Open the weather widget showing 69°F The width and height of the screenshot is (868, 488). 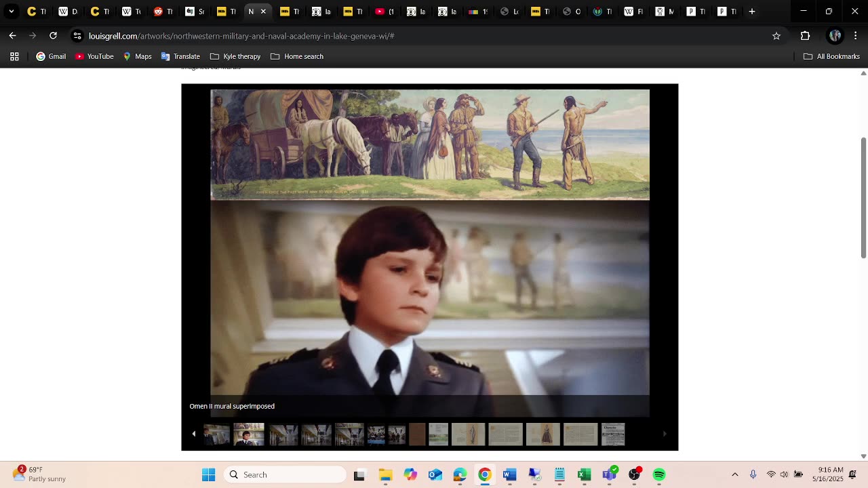41,474
